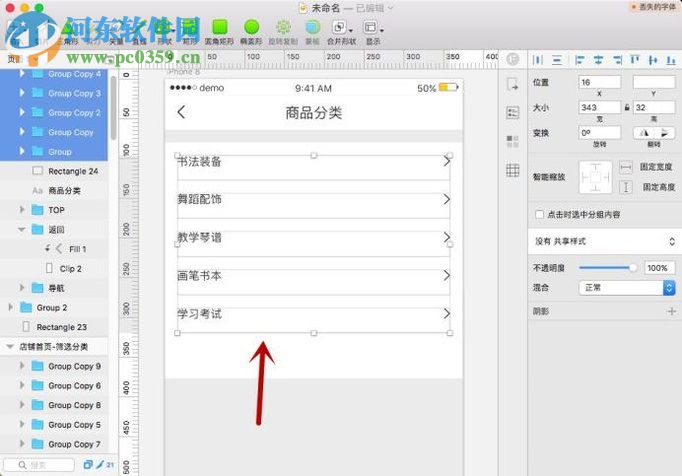Click the rotation field showing 0°
Screen dimensions: 682x476
tap(599, 133)
